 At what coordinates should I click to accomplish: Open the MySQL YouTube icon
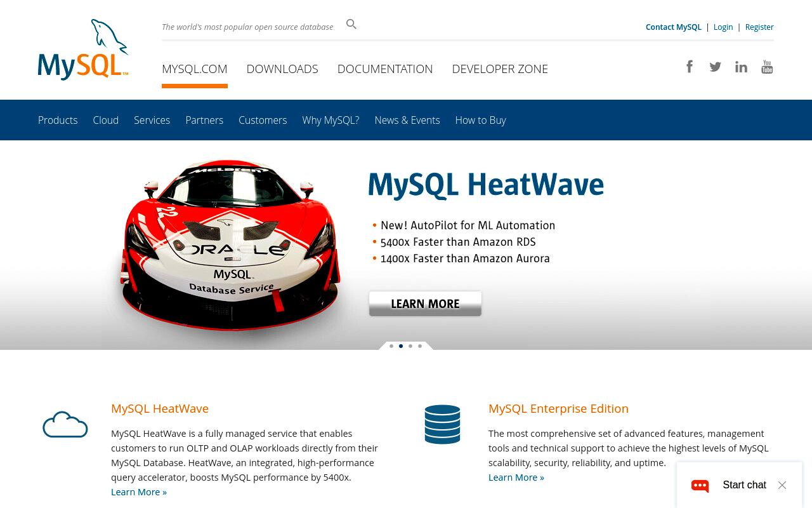point(767,67)
